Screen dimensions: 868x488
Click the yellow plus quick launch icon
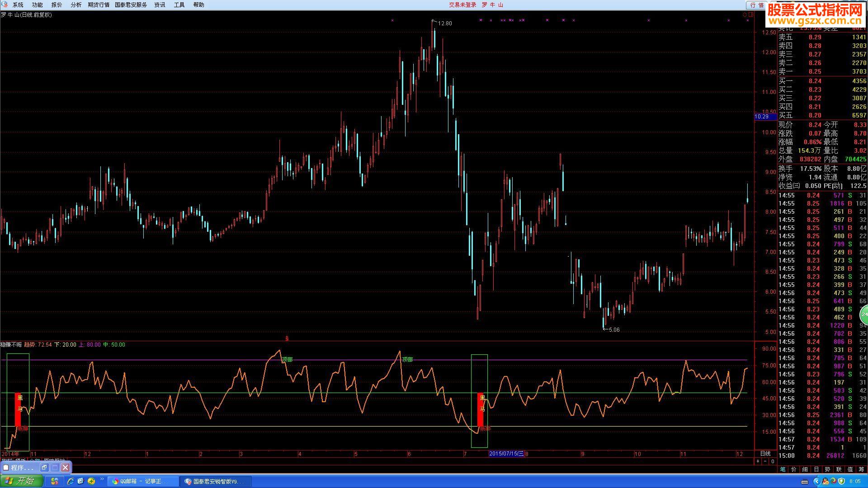tap(91, 481)
